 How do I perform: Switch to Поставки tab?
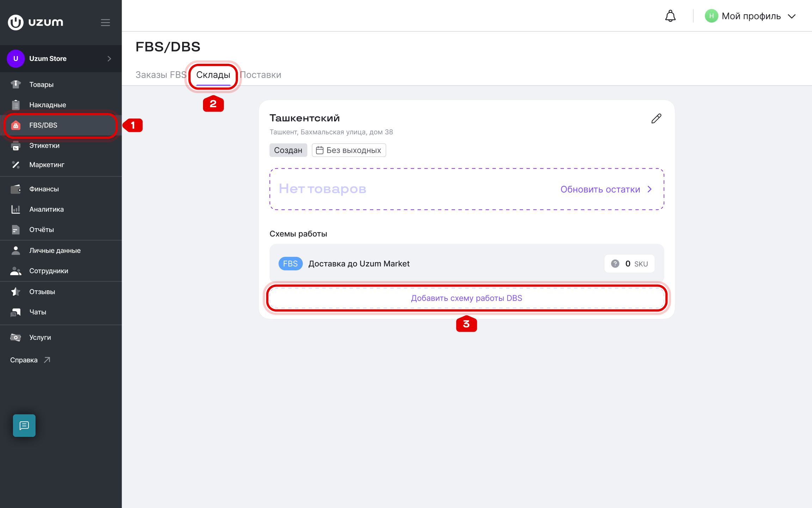260,75
